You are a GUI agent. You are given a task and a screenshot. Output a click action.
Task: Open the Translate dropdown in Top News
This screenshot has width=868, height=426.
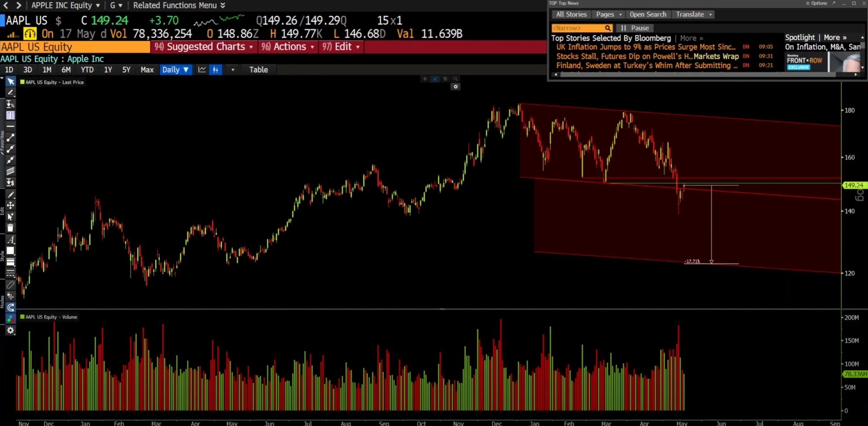coord(694,14)
